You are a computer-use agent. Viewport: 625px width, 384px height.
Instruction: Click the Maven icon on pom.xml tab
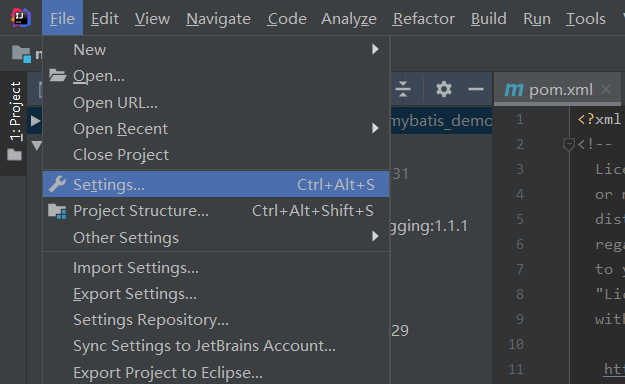click(514, 90)
